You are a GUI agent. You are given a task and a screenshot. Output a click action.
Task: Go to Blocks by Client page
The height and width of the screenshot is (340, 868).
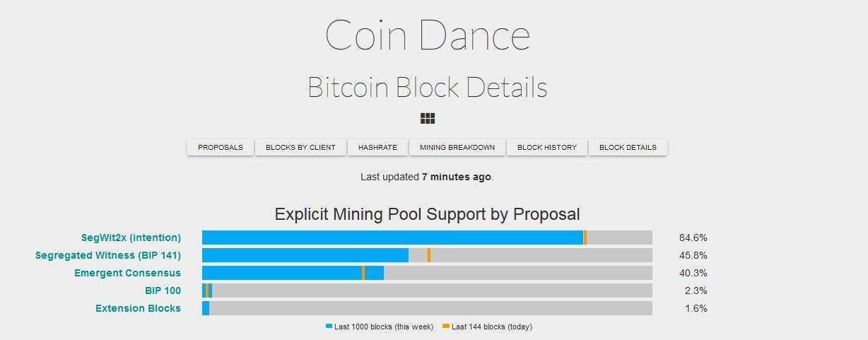tap(300, 148)
